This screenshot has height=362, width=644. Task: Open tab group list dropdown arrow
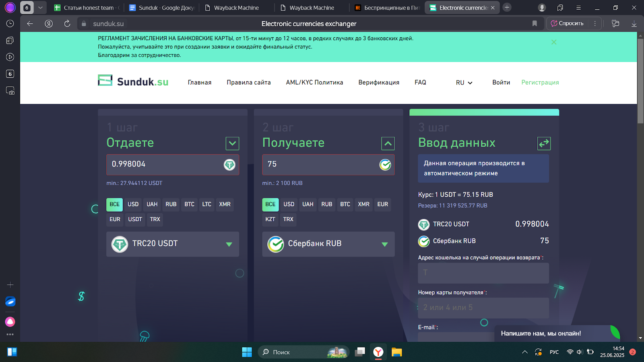click(x=40, y=8)
